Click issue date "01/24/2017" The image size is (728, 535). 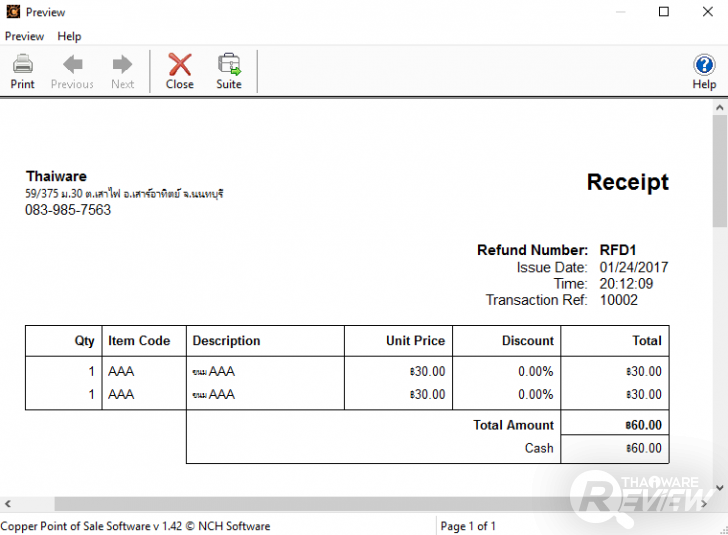tap(634, 267)
